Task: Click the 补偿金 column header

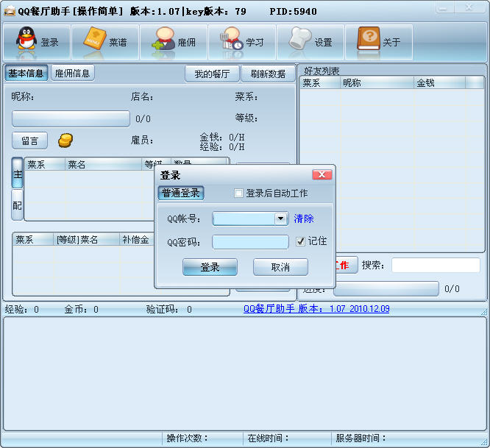Action: (x=137, y=240)
